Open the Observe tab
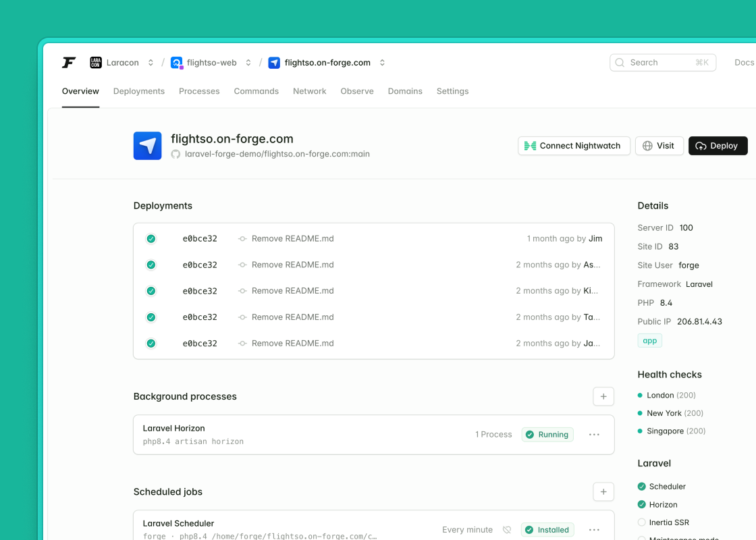The height and width of the screenshot is (540, 756). click(x=357, y=91)
